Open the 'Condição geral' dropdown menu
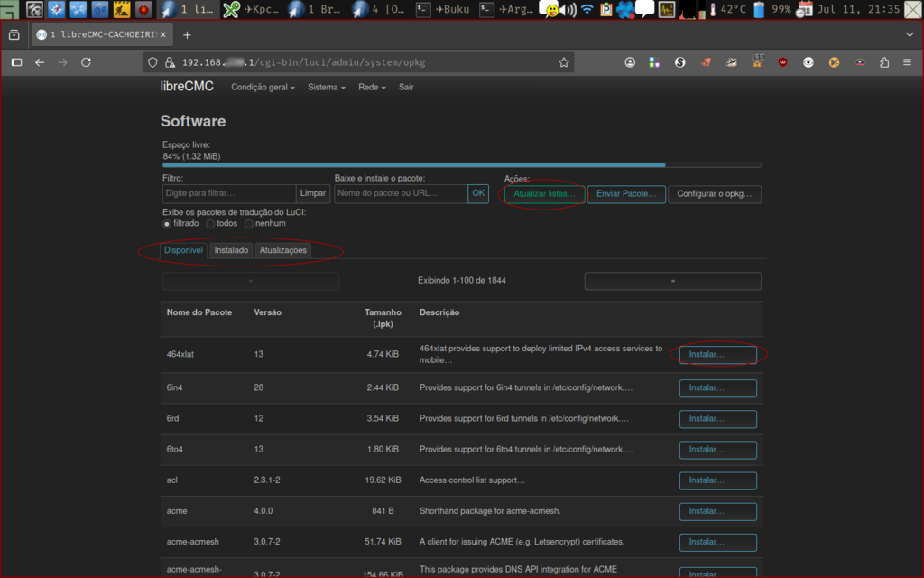The width and height of the screenshot is (924, 578). [x=263, y=87]
